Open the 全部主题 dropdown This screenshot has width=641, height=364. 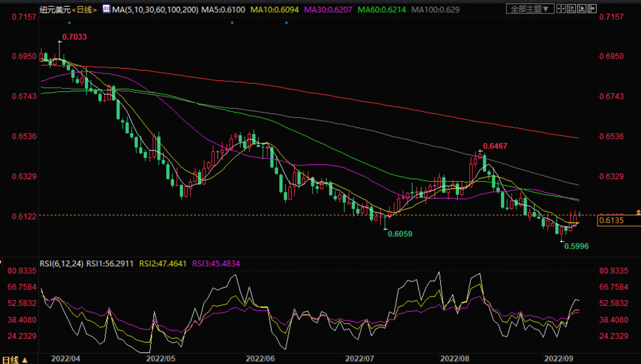530,9
